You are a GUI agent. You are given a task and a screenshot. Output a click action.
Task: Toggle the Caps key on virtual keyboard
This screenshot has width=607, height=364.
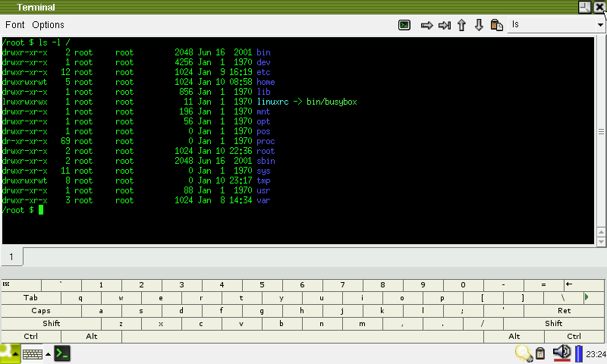click(41, 311)
